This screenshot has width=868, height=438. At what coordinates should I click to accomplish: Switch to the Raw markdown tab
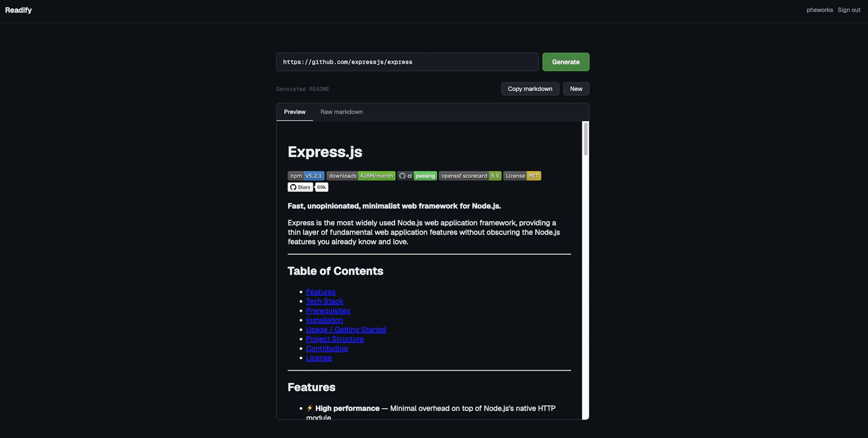[x=341, y=112]
